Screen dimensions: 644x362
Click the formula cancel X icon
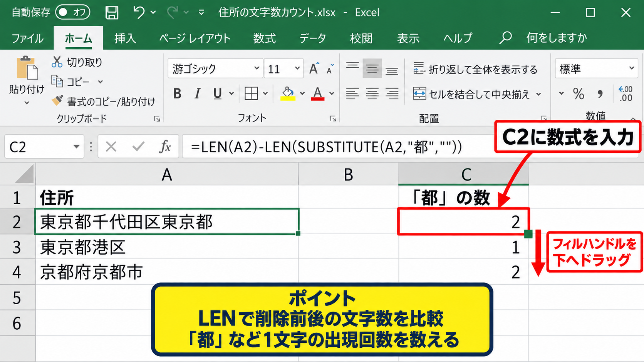coord(111,147)
